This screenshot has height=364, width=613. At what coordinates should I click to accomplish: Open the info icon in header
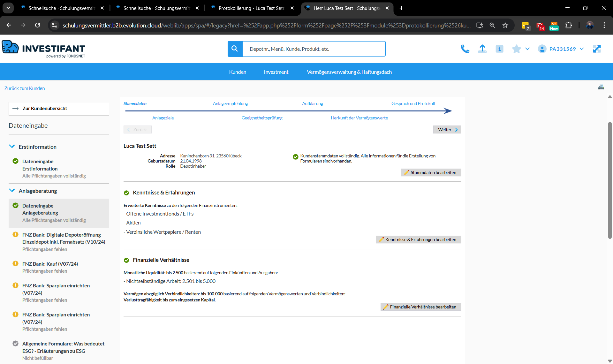[499, 49]
